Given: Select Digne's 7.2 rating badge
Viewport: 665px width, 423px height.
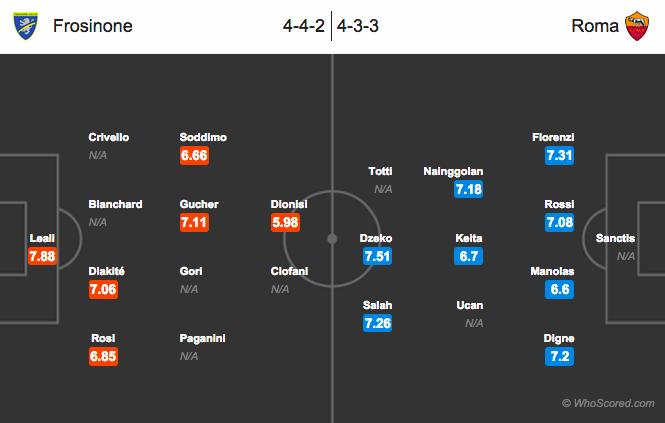Looking at the screenshot, I should 559,356.
